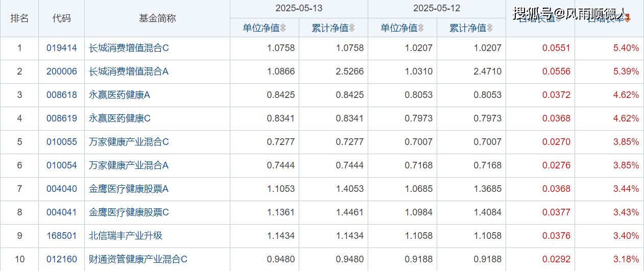Sort by 2025-05-12 单位净值 arrow icon
Screen dimensions: 644x271
point(421,28)
